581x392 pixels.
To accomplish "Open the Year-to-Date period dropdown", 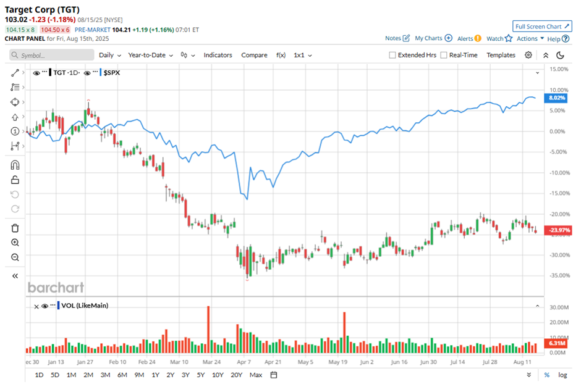I will point(150,55).
